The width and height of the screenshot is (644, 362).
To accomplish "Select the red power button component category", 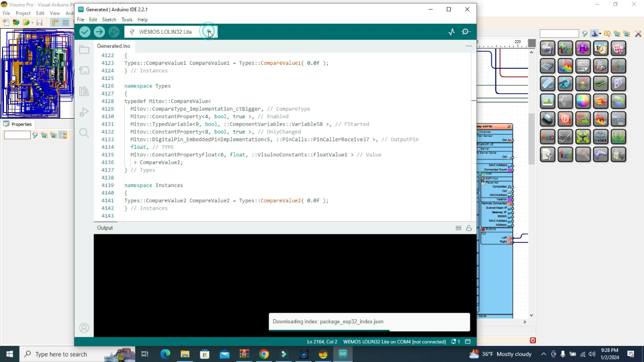I will tap(566, 119).
